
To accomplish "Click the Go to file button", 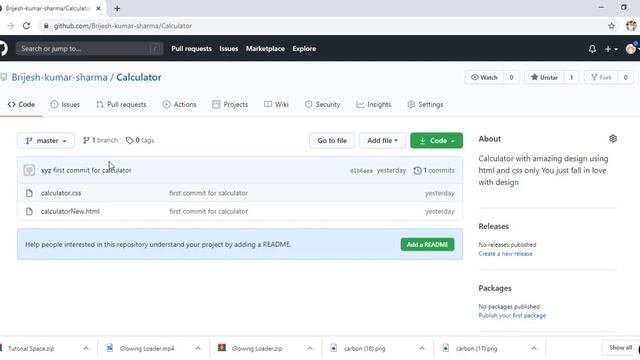I will pos(332,141).
